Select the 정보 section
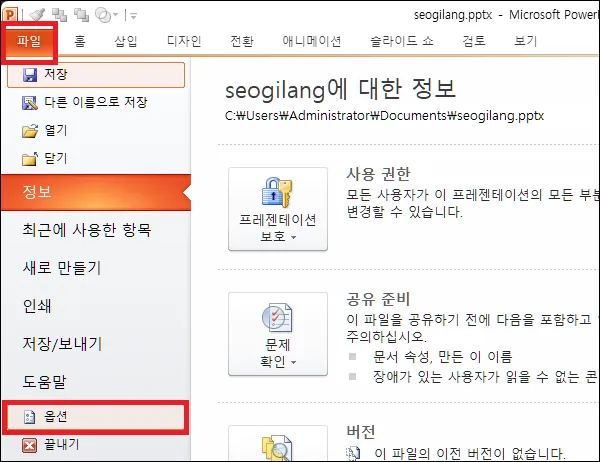This screenshot has height=462, width=600. tap(96, 192)
